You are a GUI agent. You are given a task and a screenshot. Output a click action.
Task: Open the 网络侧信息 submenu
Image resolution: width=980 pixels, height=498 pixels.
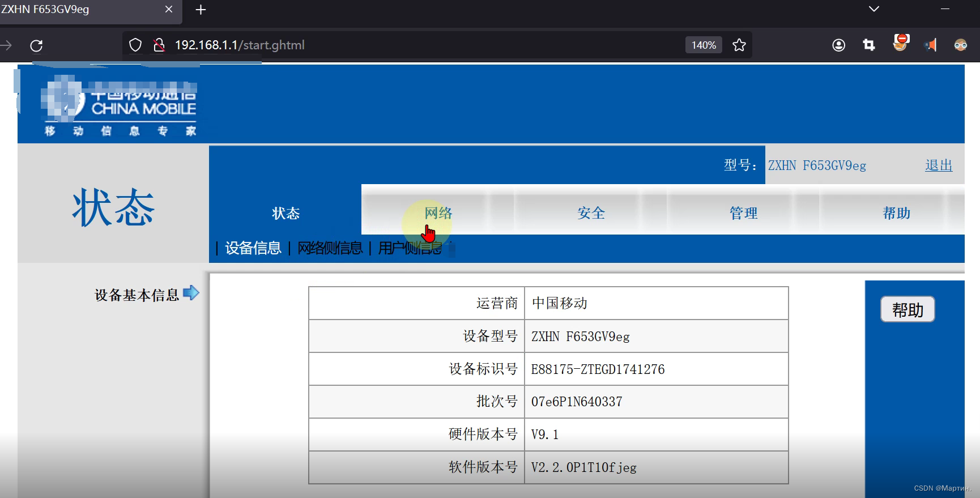(330, 248)
